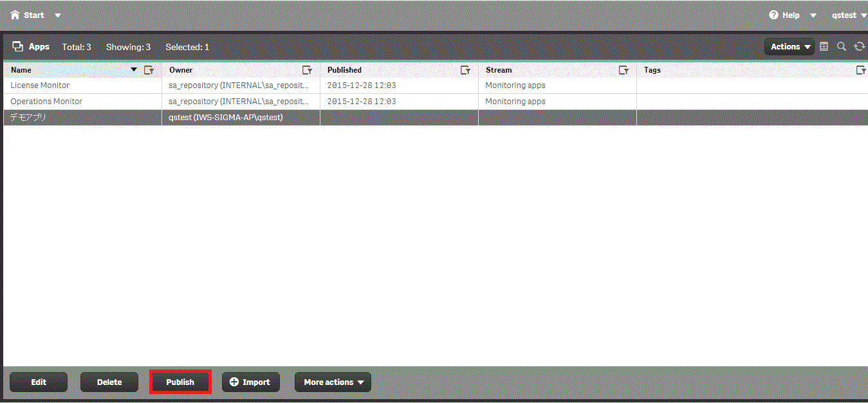Click License Monitor's published date cell

coord(399,85)
